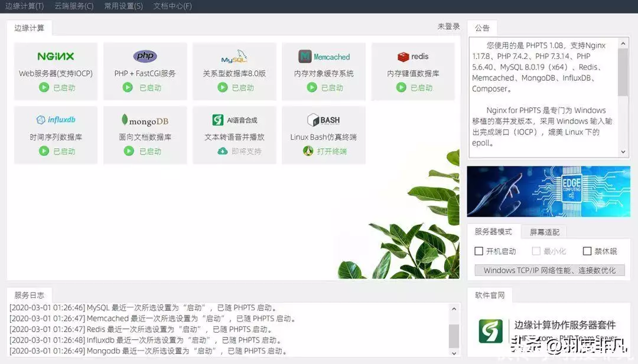Click the service log scroll down arrow

(454, 353)
